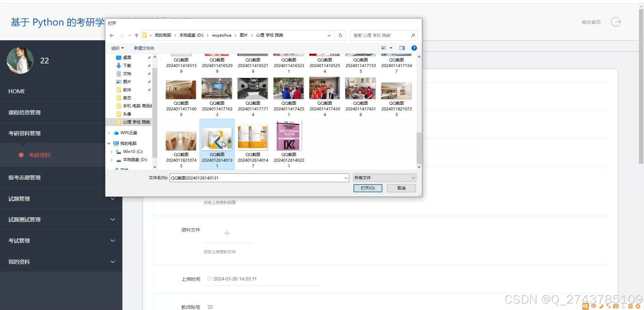The width and height of the screenshot is (644, 310).
Task: Collapse the 我的电脑 tree node
Action: 109,143
